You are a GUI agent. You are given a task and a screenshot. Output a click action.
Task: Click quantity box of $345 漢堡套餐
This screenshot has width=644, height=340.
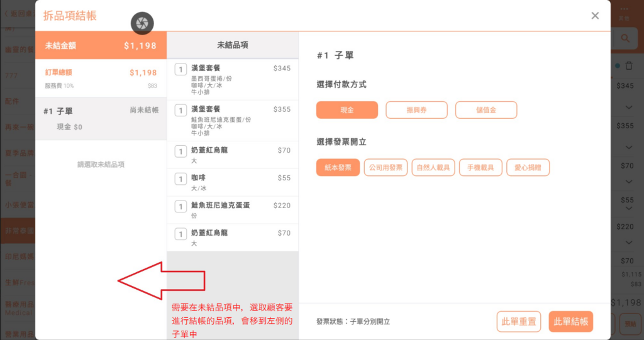(x=180, y=69)
